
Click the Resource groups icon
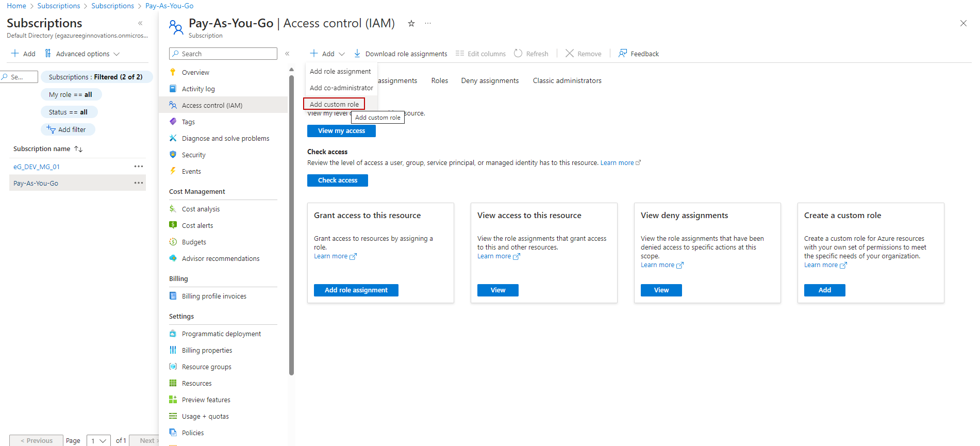coord(173,367)
